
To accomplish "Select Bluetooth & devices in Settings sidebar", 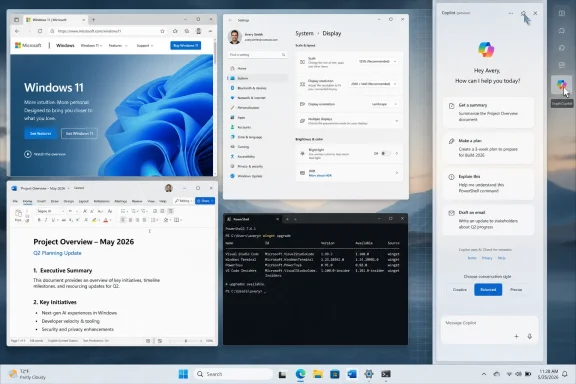I will (257, 88).
